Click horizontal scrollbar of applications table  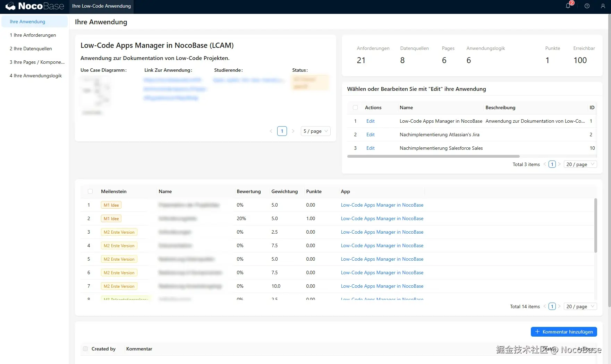click(x=433, y=156)
